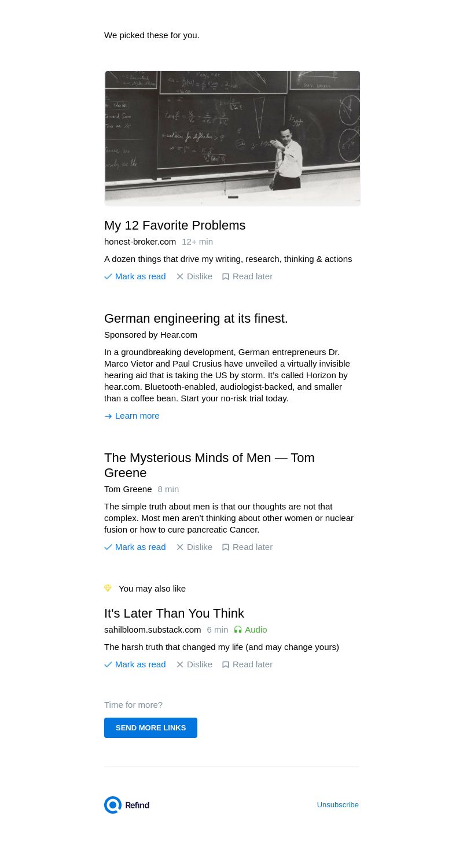Screen dimensions: 463x868
Task: Mark Mysterious Minds of Men as read
Action: pyautogui.click(x=140, y=547)
